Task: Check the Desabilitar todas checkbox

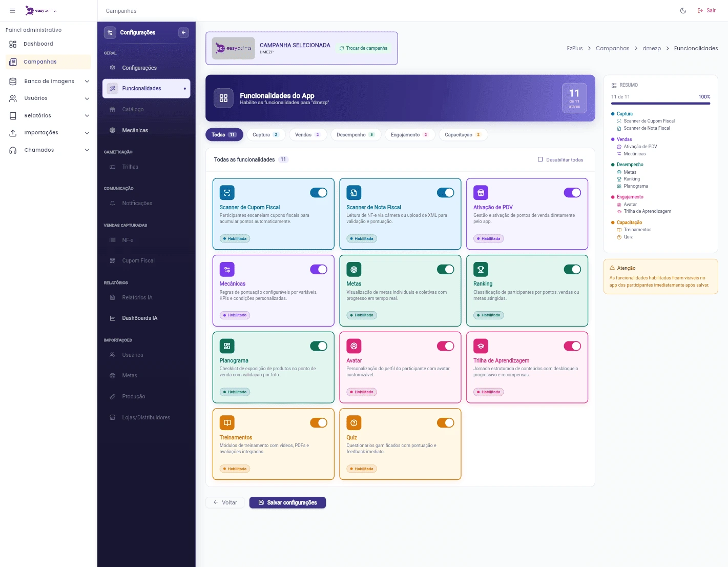Action: (x=540, y=159)
